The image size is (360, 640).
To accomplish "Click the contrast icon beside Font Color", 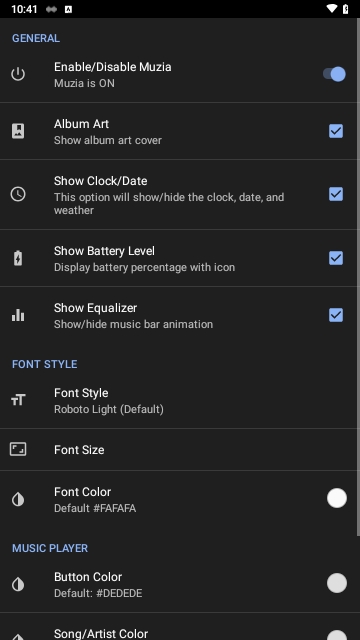I will click(x=18, y=500).
